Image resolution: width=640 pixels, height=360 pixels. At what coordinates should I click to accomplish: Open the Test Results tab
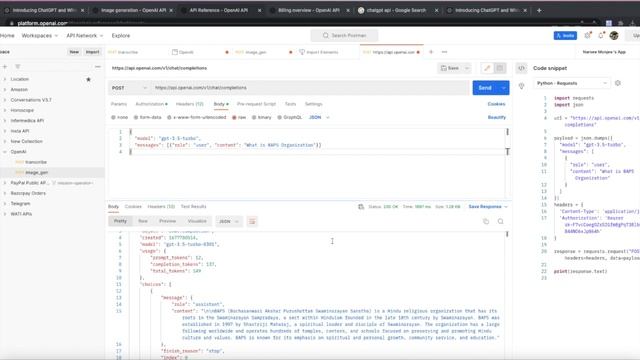193,207
